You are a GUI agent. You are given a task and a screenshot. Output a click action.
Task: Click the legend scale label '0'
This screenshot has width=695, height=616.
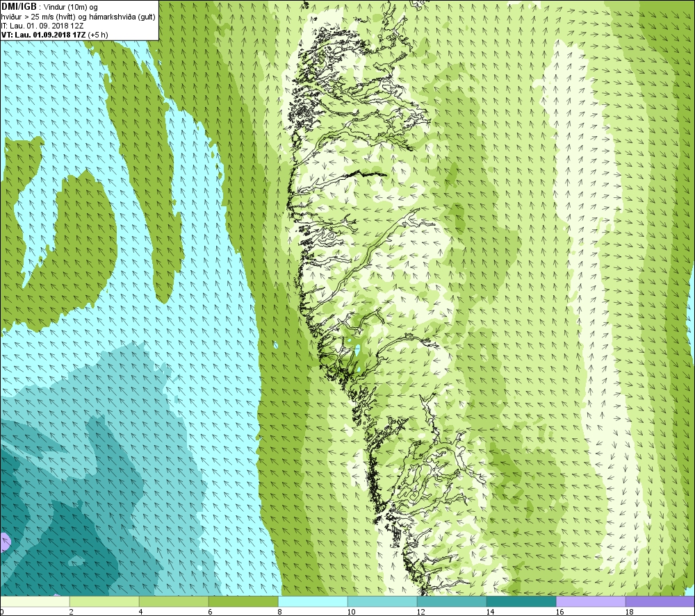[2, 612]
